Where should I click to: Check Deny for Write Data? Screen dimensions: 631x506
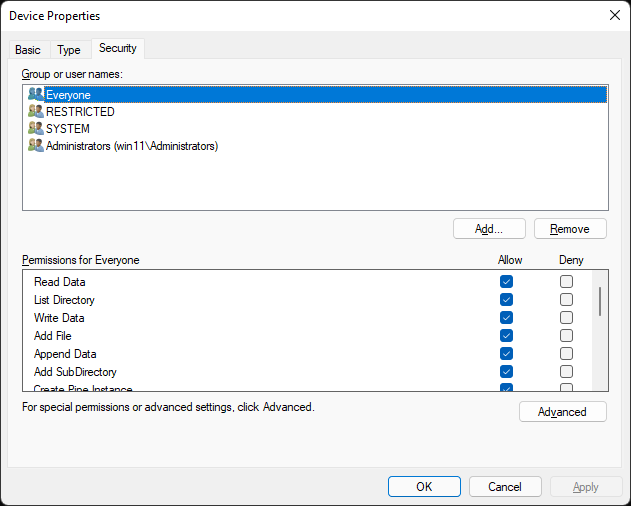point(566,318)
